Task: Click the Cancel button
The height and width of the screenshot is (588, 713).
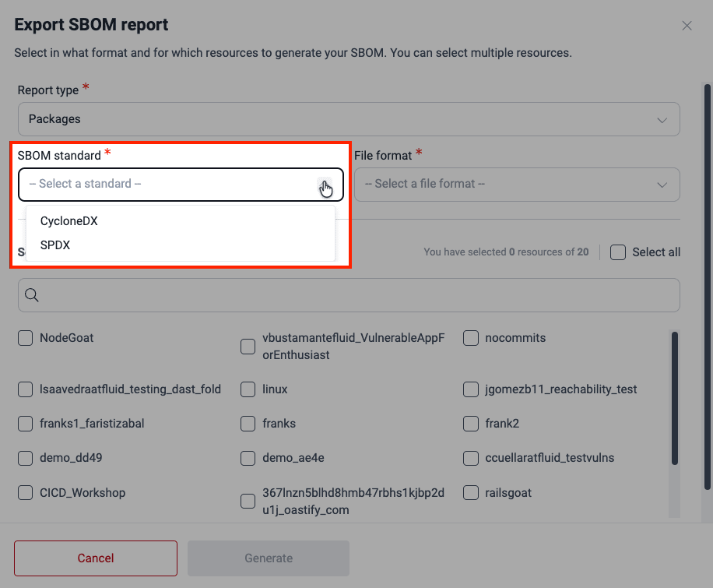Action: [95, 558]
